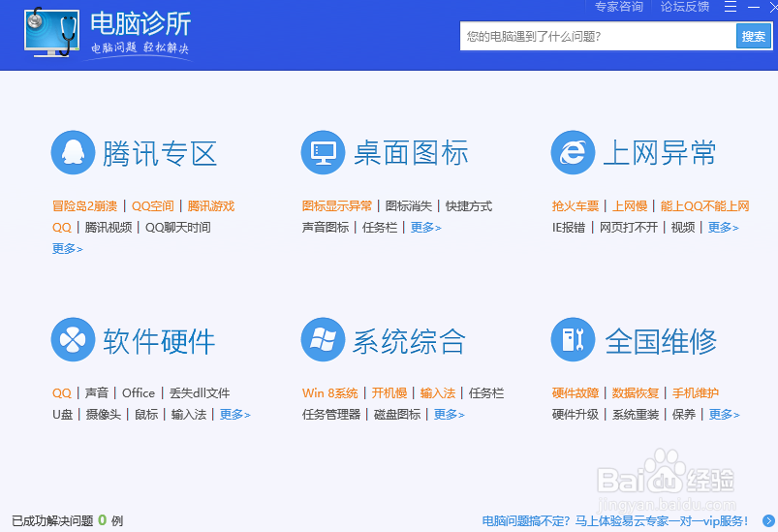
Task: Click the 腾讯专区 heading
Action: 160,153
